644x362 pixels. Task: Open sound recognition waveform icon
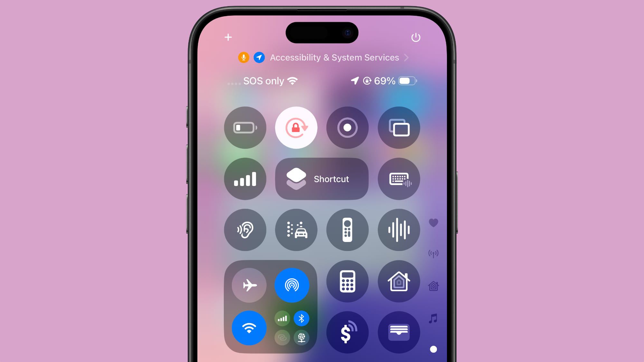pos(398,230)
